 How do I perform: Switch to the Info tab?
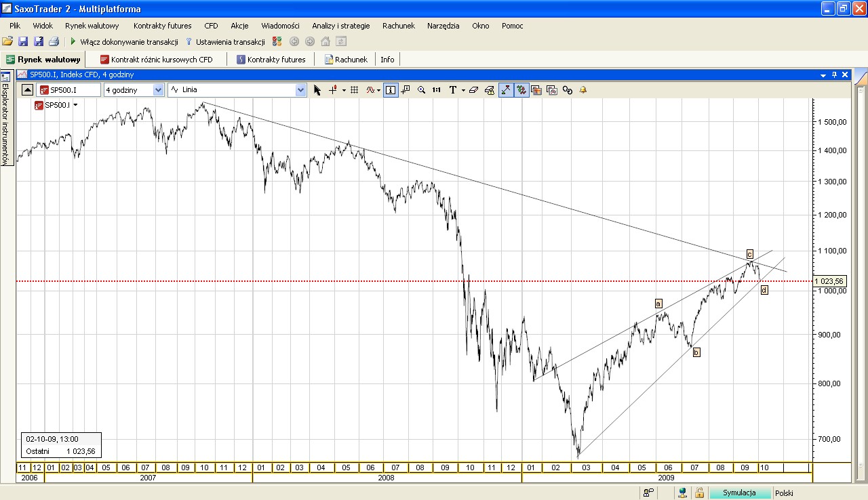point(387,59)
